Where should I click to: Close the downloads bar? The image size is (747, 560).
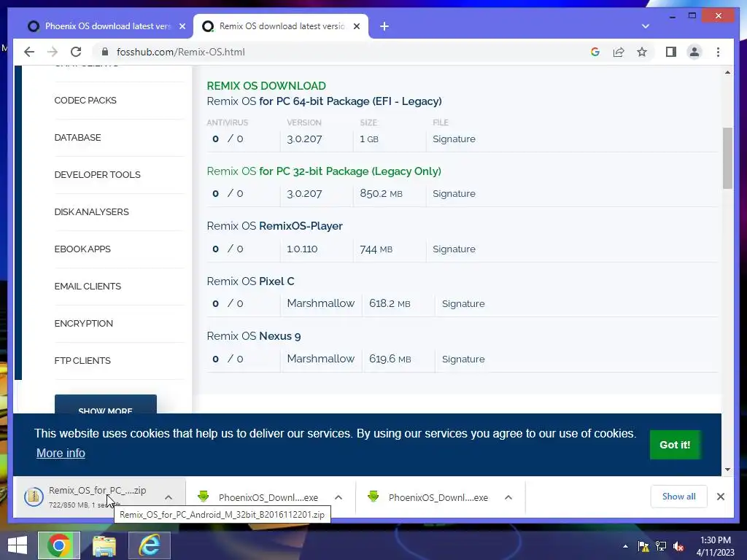(x=720, y=497)
